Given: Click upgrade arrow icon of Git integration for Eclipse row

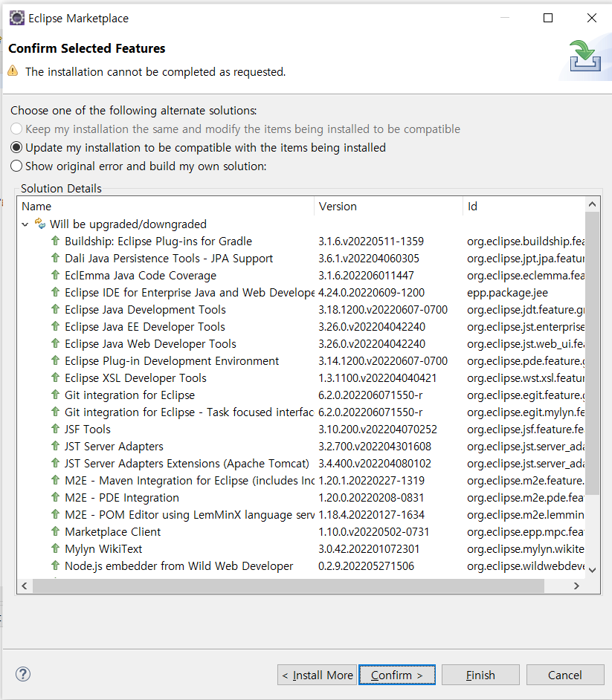Looking at the screenshot, I should [55, 395].
